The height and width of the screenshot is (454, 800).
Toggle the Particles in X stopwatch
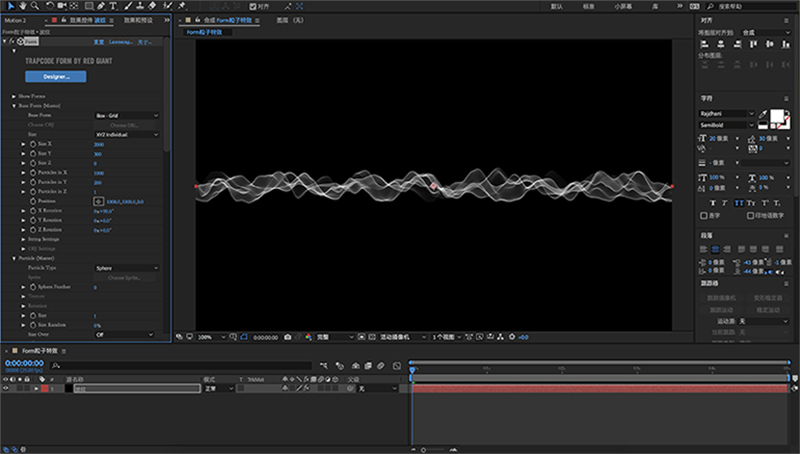pyautogui.click(x=33, y=173)
